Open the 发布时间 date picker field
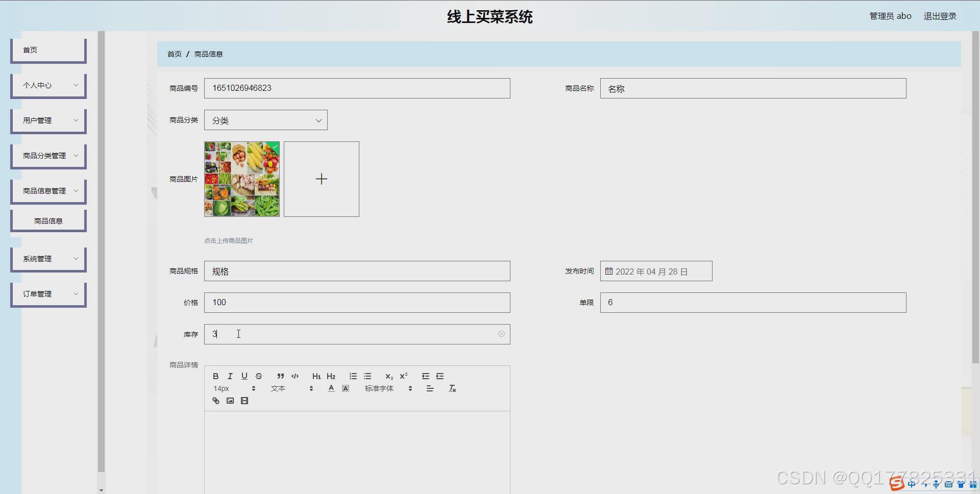This screenshot has height=494, width=980. tap(656, 271)
